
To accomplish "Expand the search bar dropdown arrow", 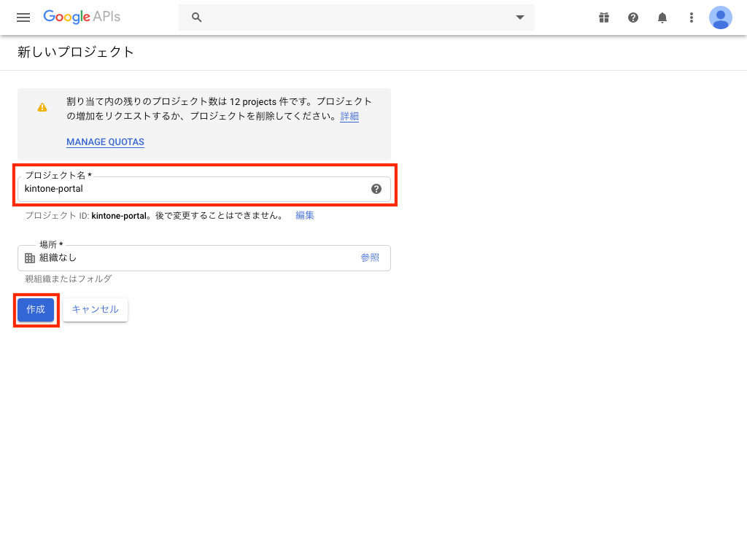I will tap(519, 17).
